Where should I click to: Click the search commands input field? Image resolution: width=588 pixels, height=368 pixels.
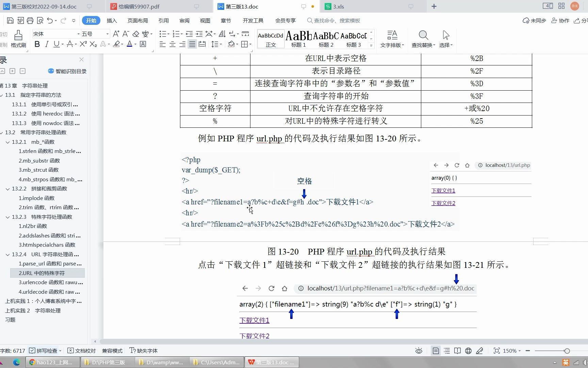click(x=337, y=21)
